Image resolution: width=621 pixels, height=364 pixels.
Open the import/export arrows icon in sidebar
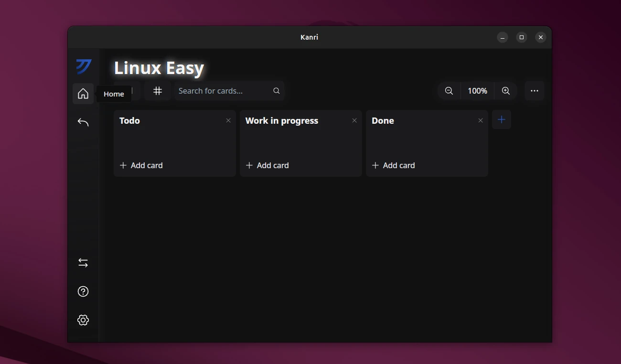(x=83, y=262)
